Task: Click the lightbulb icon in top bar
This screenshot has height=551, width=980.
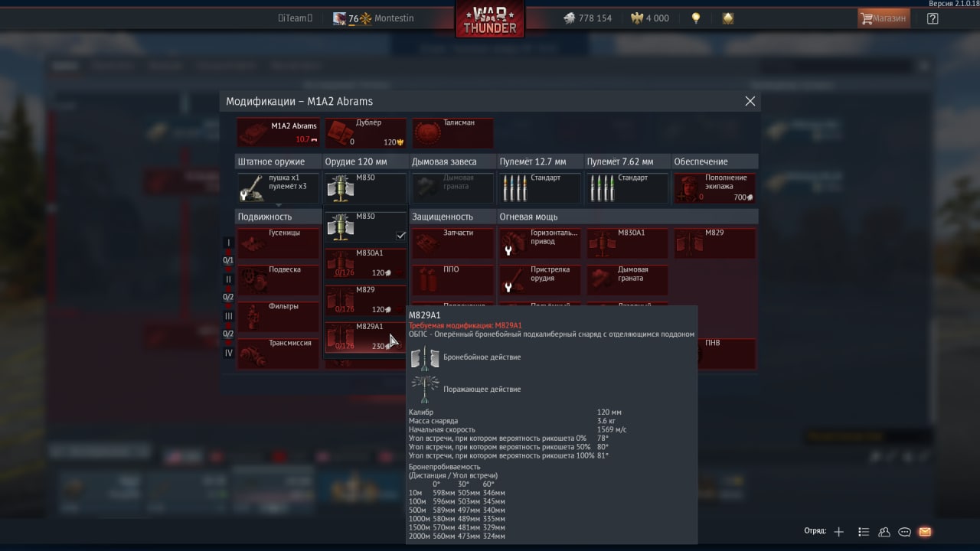Action: (x=696, y=18)
